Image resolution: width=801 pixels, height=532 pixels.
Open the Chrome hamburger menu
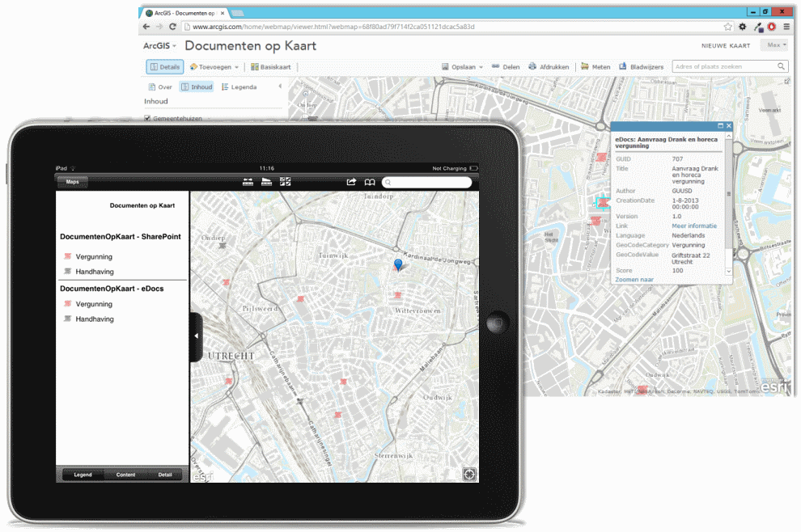coord(786,27)
